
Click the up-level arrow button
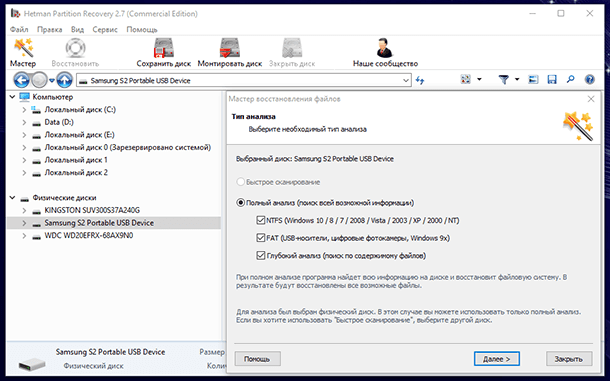point(64,80)
